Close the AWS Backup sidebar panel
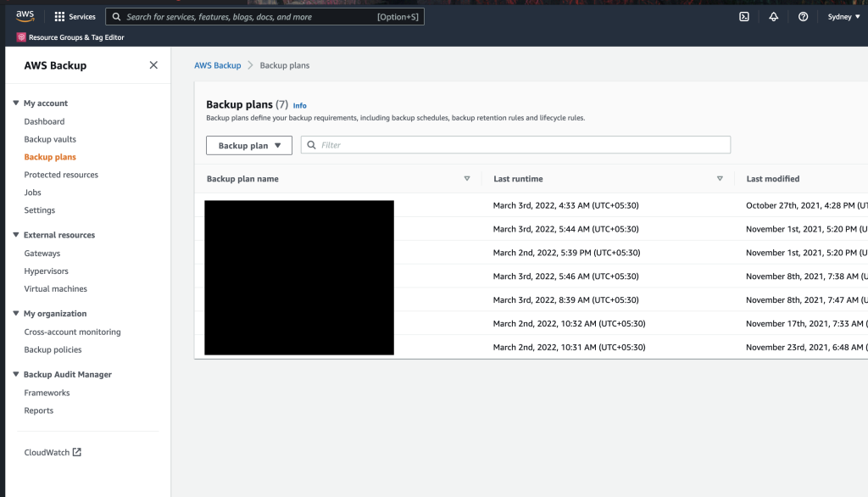 [x=153, y=64]
